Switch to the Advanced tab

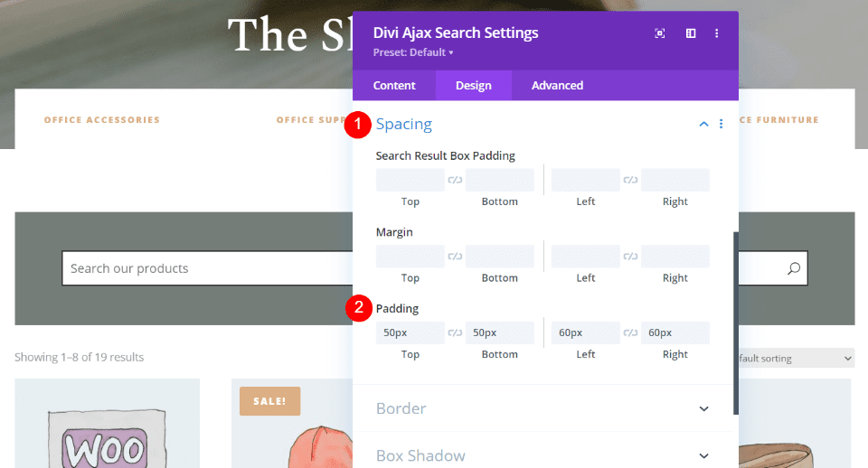pos(557,85)
